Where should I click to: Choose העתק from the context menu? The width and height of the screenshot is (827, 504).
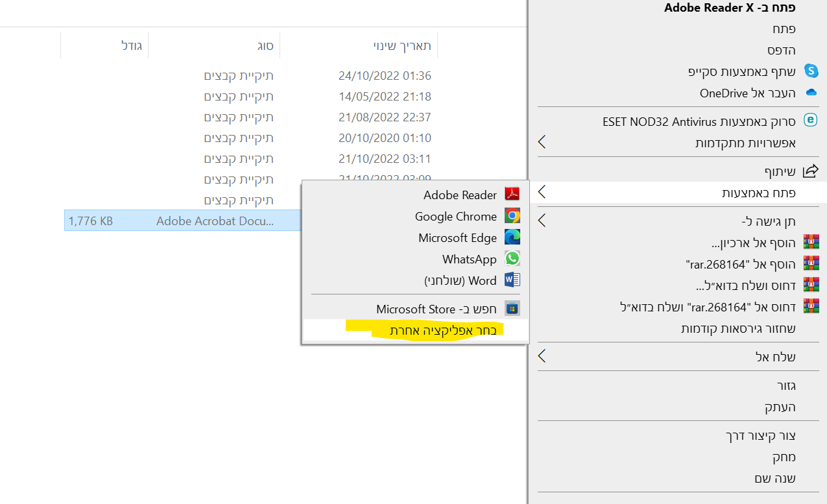780,407
